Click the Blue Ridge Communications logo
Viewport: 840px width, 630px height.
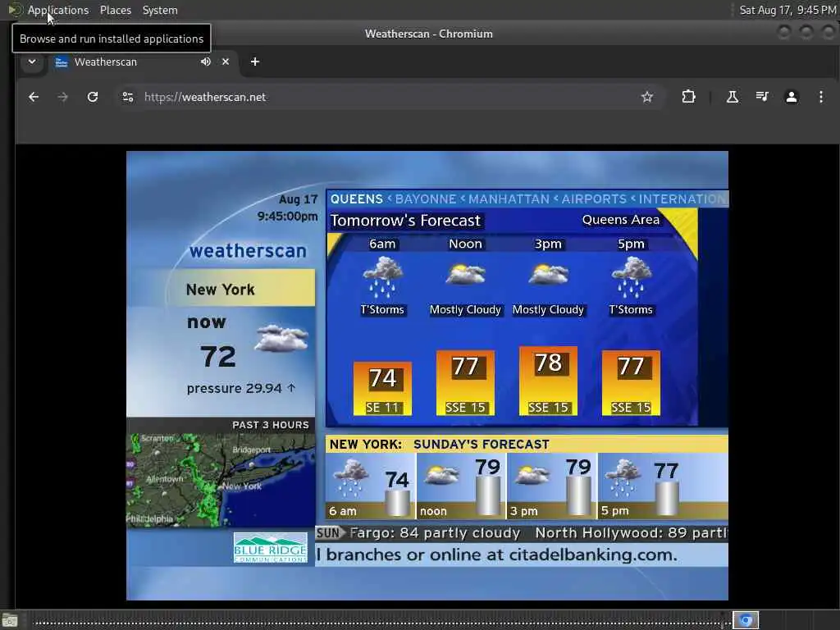[271, 547]
